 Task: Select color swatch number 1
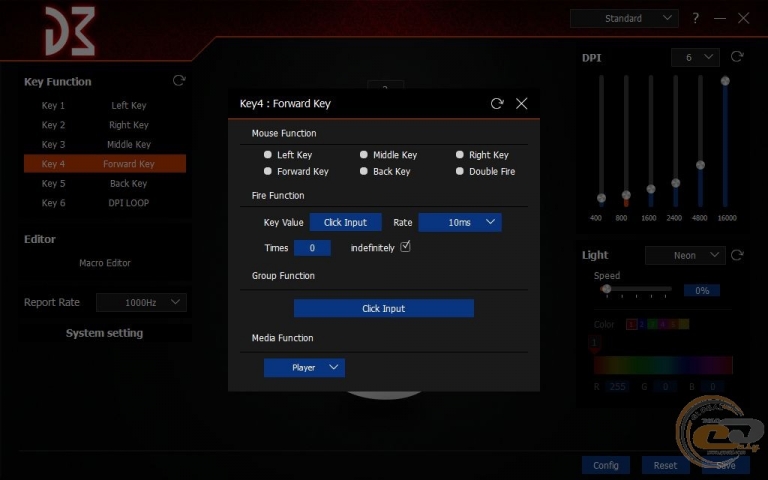point(631,324)
